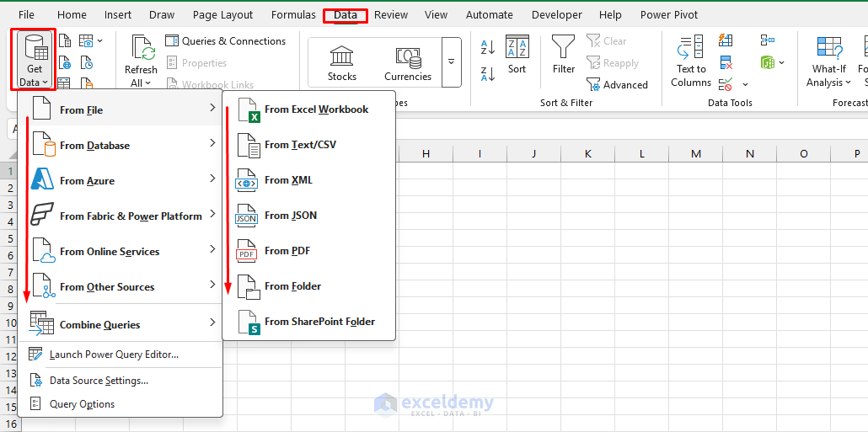Click Clear in Sort & Filter
Viewport: 868px width, 432px height.
coord(607,41)
